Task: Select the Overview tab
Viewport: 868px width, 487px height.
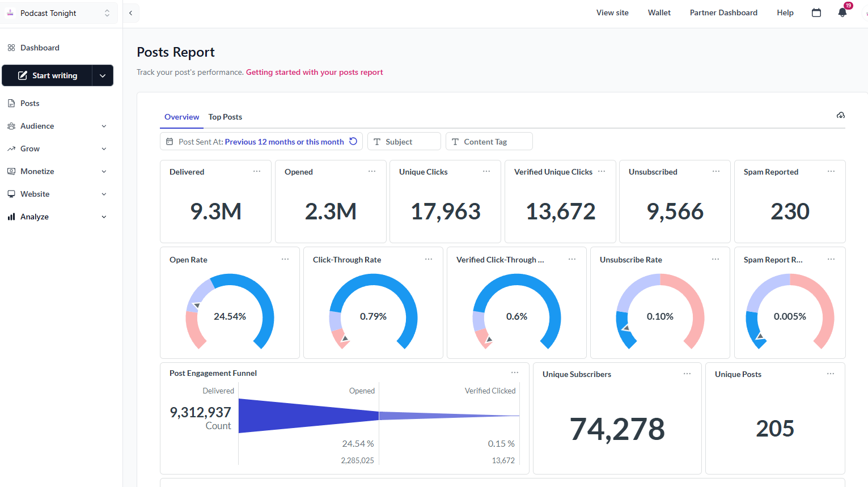Action: [x=181, y=117]
